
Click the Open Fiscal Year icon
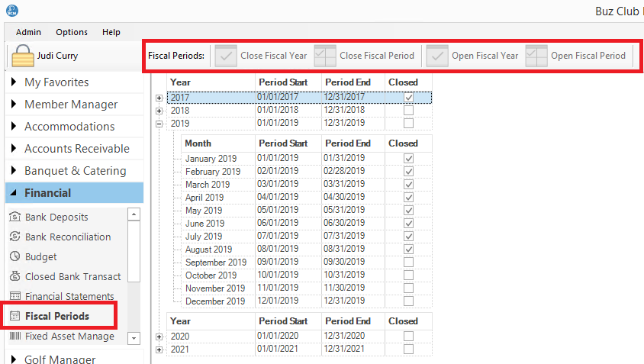point(437,56)
